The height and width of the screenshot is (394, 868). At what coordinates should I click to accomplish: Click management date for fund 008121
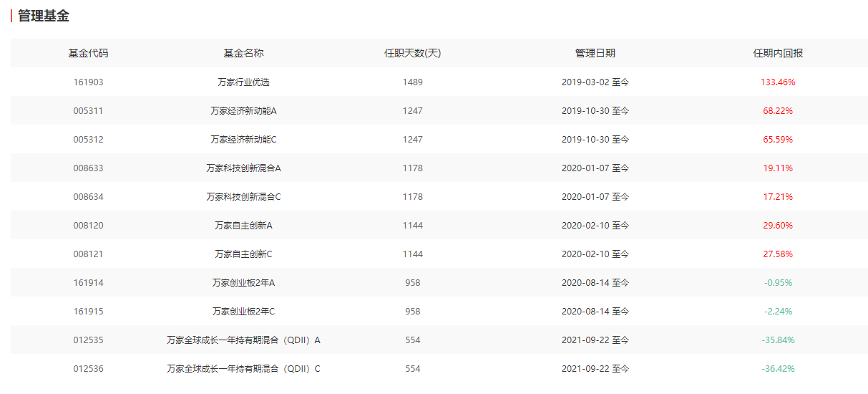coord(595,254)
